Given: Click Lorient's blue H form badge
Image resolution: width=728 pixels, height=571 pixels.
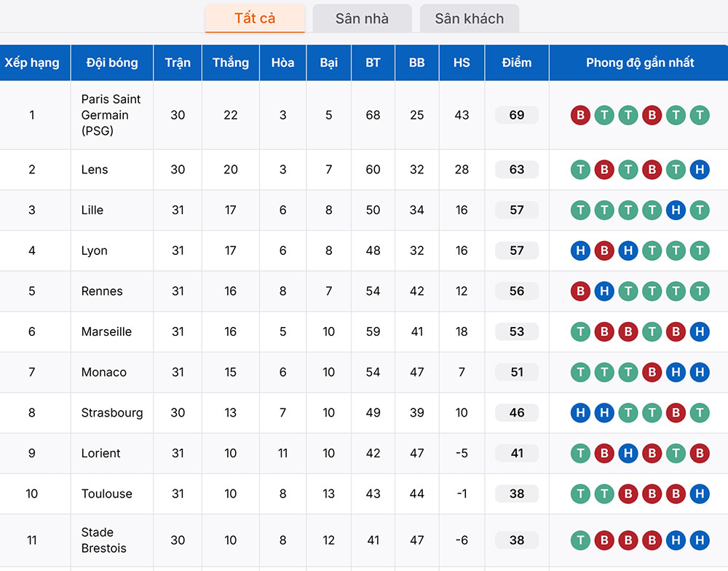Looking at the screenshot, I should tap(628, 454).
